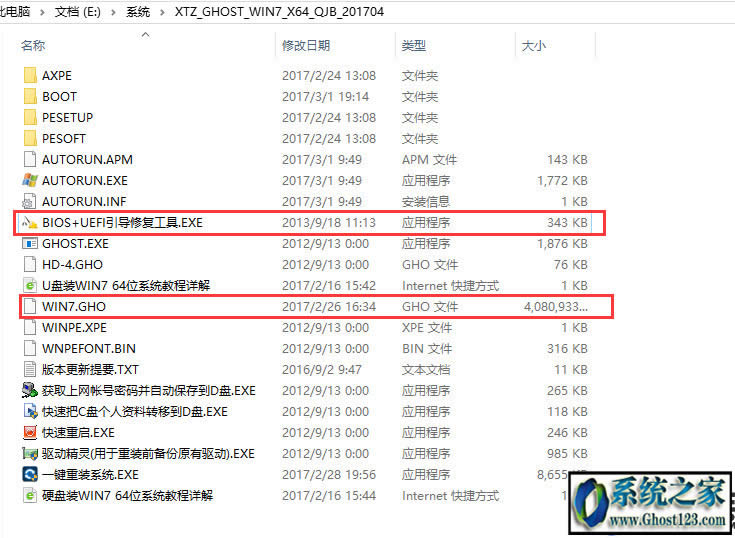Image resolution: width=735 pixels, height=538 pixels.
Task: Click XTZ_GHOST_WIN7_X64_QJB_201704 in the address path
Action: (276, 12)
